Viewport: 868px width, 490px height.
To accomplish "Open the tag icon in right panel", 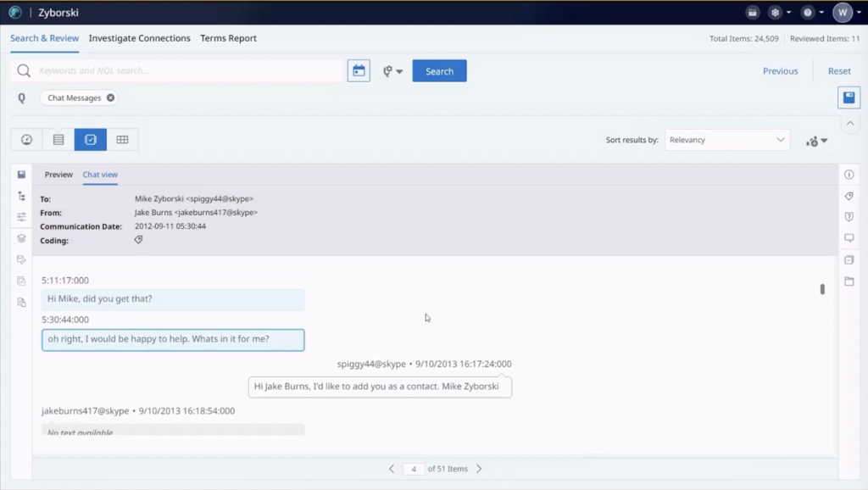I will [x=849, y=196].
